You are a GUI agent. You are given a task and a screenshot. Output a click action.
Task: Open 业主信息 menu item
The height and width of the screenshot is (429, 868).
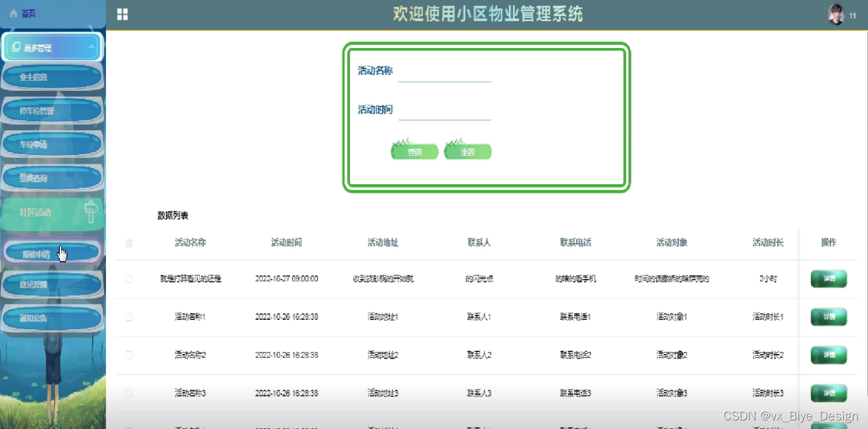tap(53, 77)
